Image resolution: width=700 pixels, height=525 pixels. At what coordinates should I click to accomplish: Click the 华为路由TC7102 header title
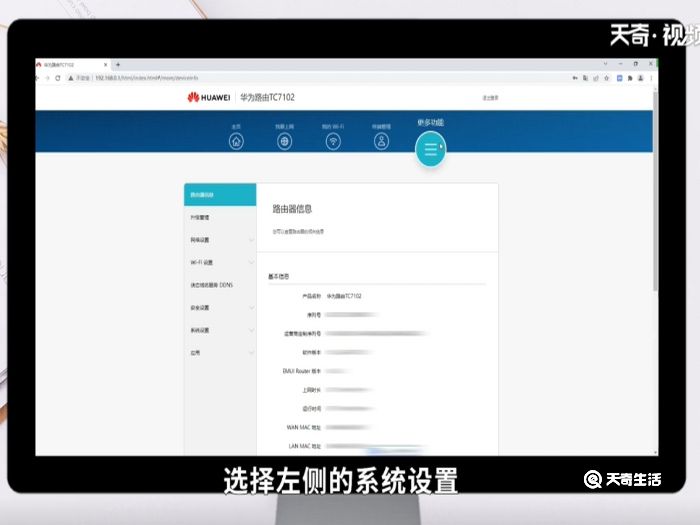[267, 97]
